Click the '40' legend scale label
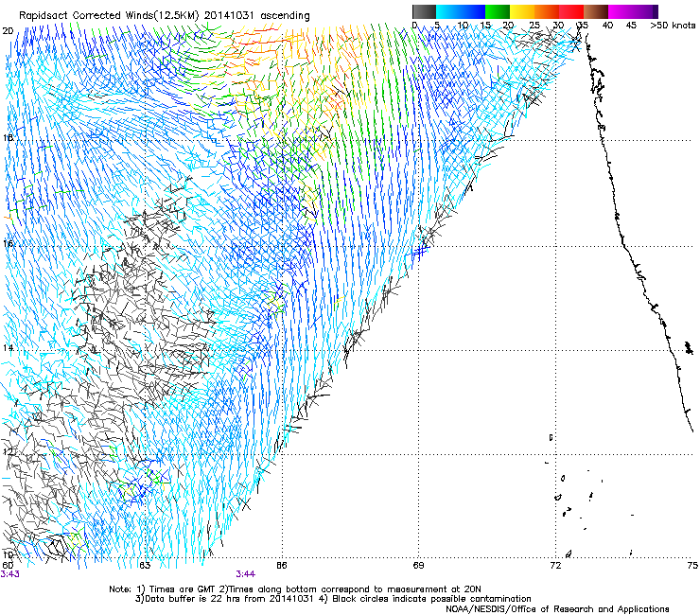The image size is (700, 615). 607,25
